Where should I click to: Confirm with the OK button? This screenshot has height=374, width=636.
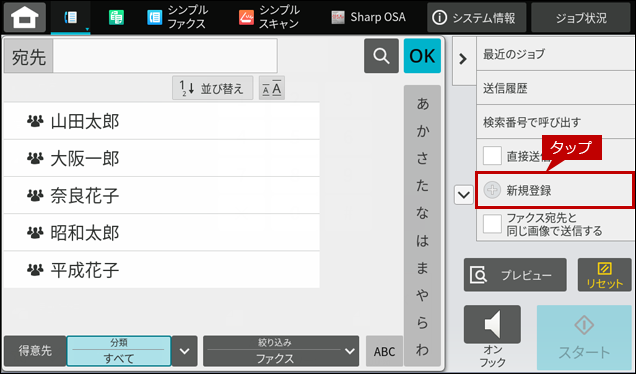(422, 56)
